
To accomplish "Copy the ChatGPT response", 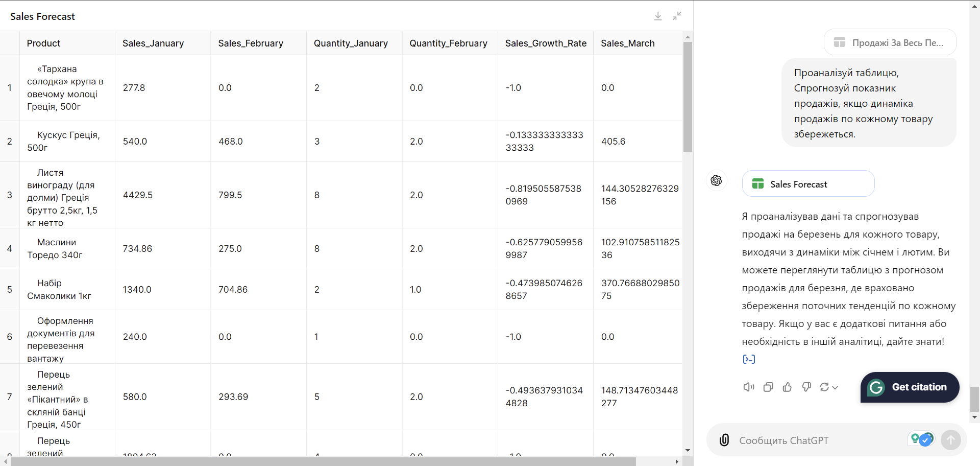I will [768, 387].
